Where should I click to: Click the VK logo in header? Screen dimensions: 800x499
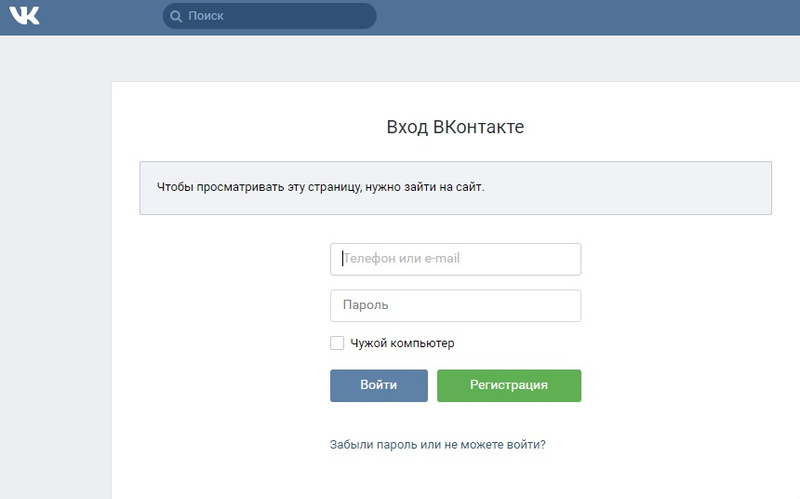[24, 16]
